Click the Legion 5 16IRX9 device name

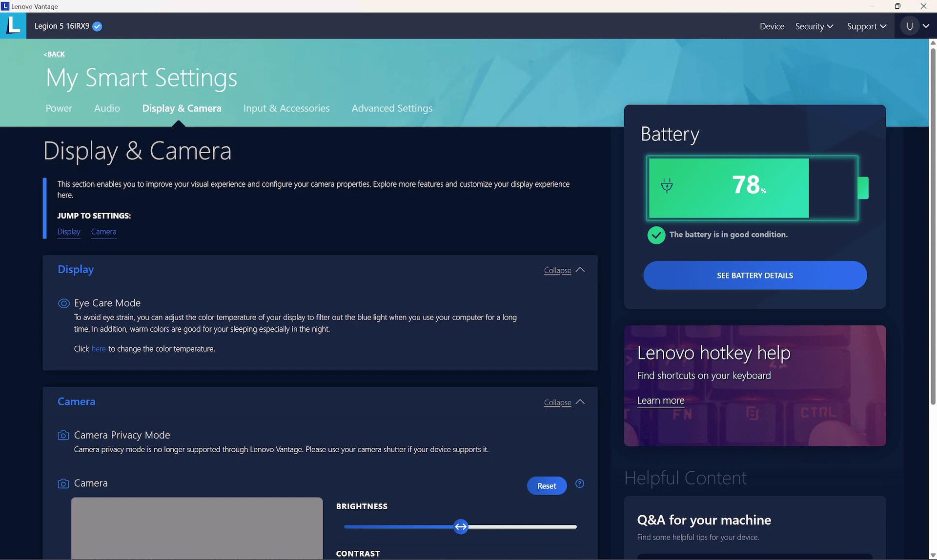(x=62, y=26)
